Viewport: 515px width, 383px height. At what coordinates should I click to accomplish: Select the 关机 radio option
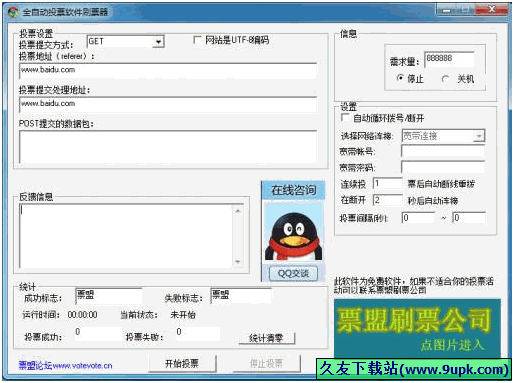tap(445, 79)
